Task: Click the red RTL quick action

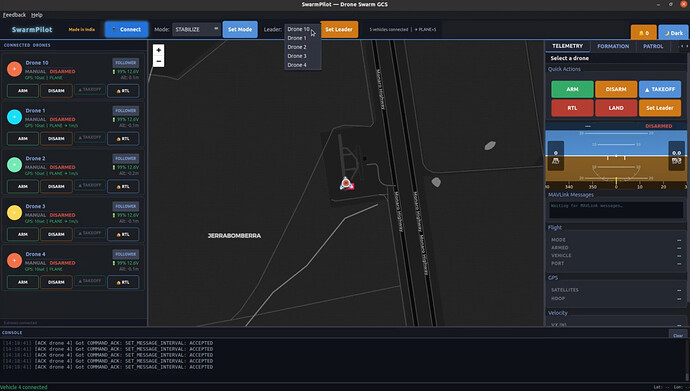Action: click(x=572, y=108)
